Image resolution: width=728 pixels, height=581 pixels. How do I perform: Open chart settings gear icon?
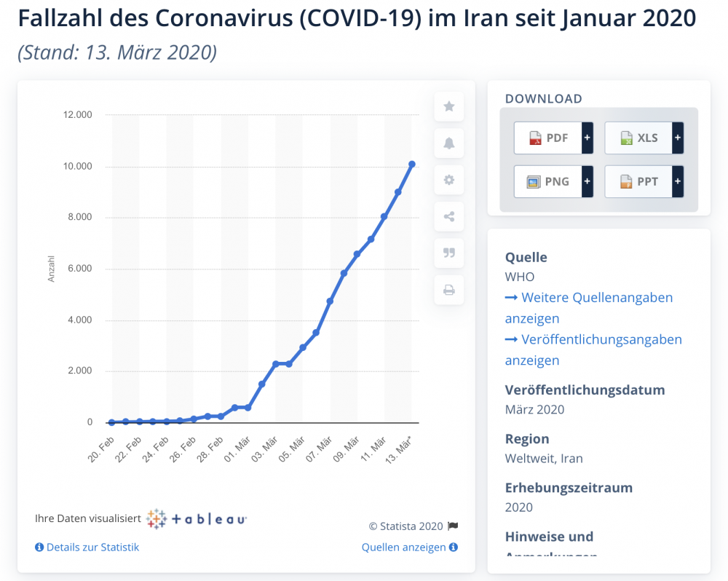449,180
